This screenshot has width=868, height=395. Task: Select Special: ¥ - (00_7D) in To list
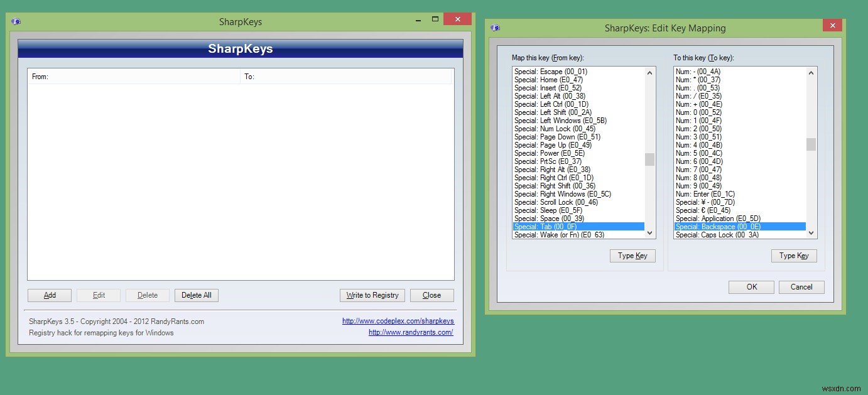(740, 202)
